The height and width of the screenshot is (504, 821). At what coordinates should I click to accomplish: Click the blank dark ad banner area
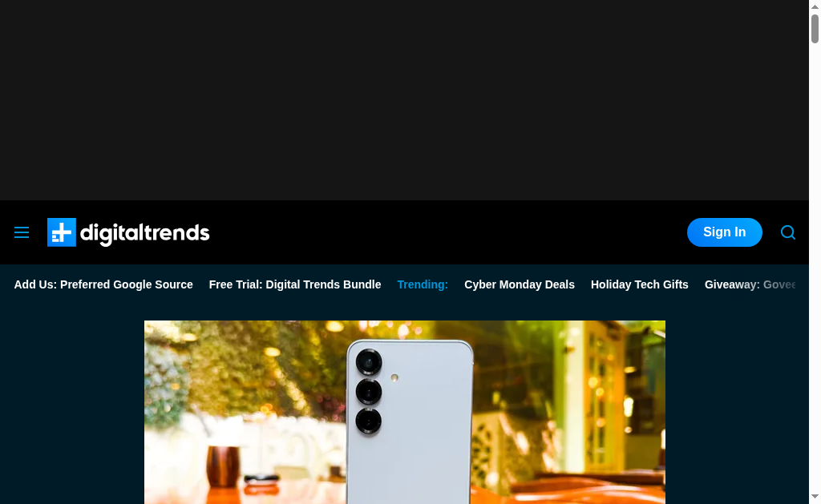404,100
